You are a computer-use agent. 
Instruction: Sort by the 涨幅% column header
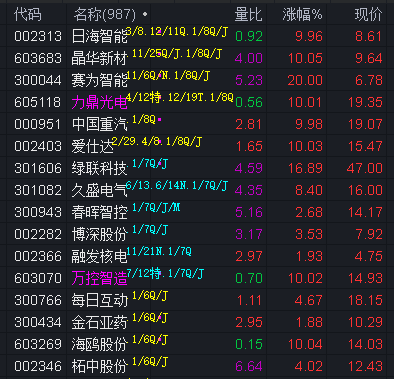pyautogui.click(x=302, y=15)
